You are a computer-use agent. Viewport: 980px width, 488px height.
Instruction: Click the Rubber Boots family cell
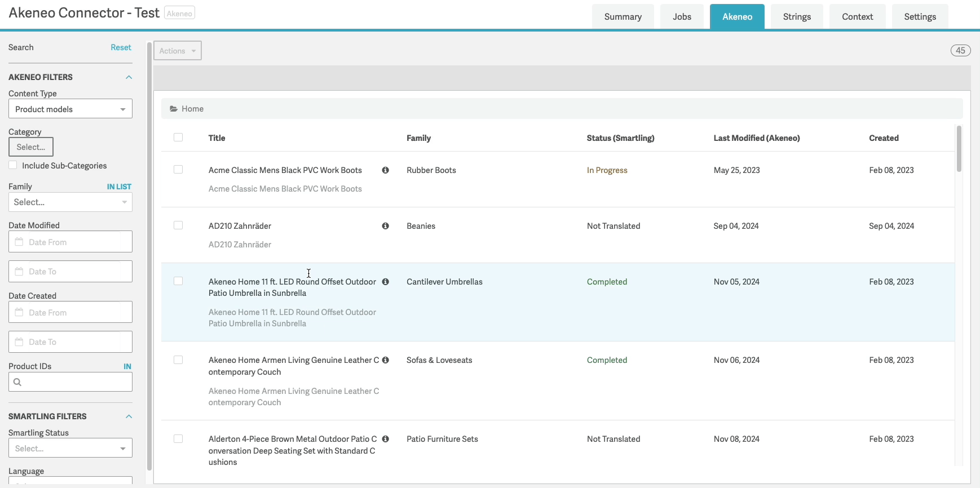(431, 170)
